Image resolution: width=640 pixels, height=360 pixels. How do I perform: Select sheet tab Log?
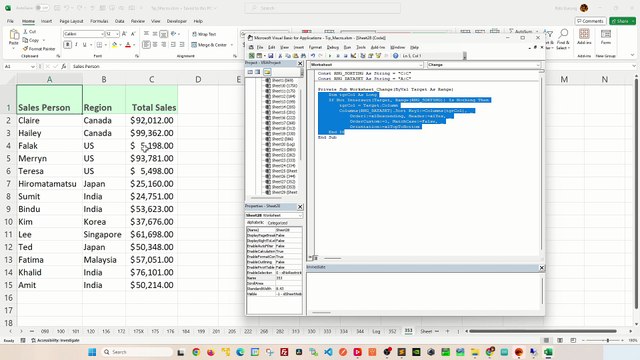coord(376,331)
